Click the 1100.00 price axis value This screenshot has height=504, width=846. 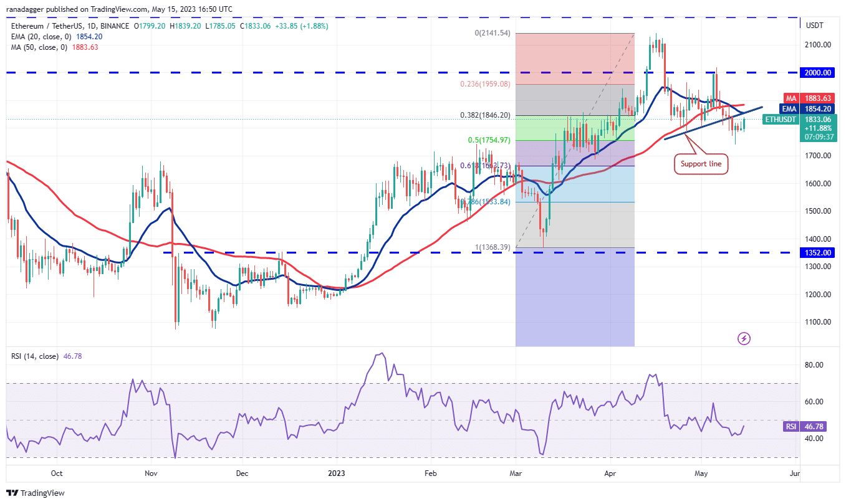point(818,322)
